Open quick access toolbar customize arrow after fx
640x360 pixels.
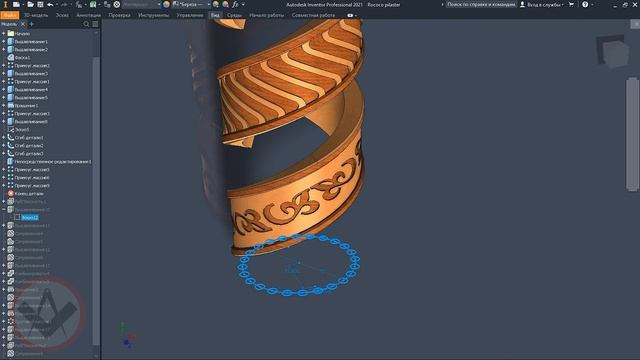[244, 4]
